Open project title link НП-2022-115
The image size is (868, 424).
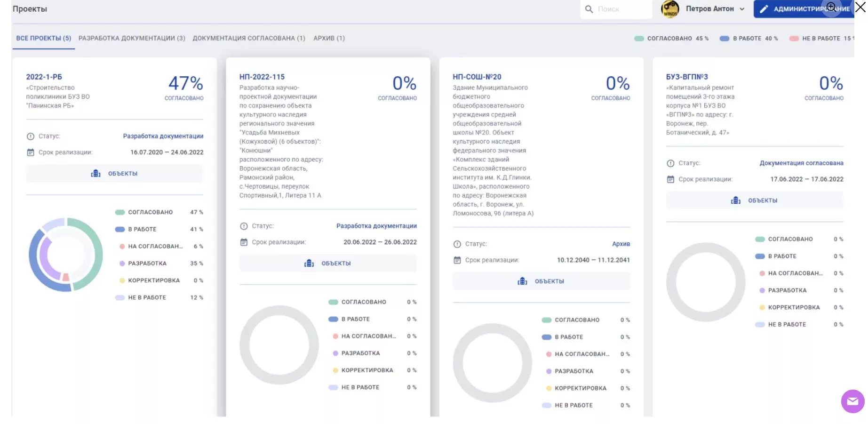click(x=262, y=77)
